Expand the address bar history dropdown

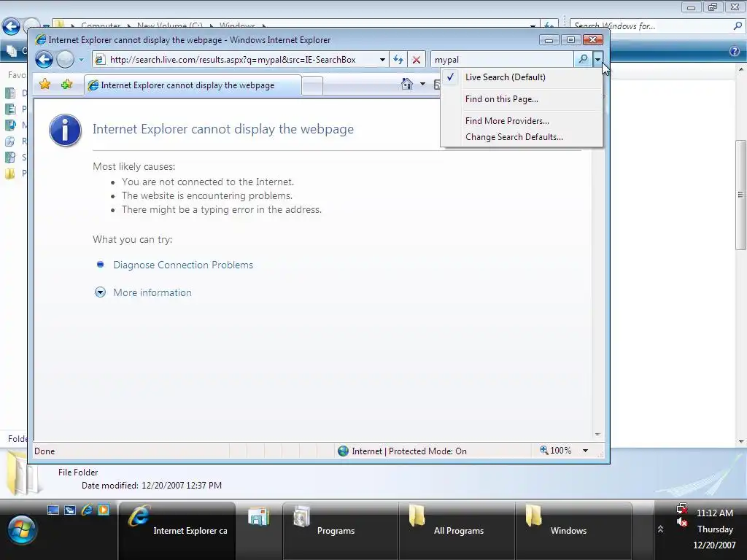(382, 60)
